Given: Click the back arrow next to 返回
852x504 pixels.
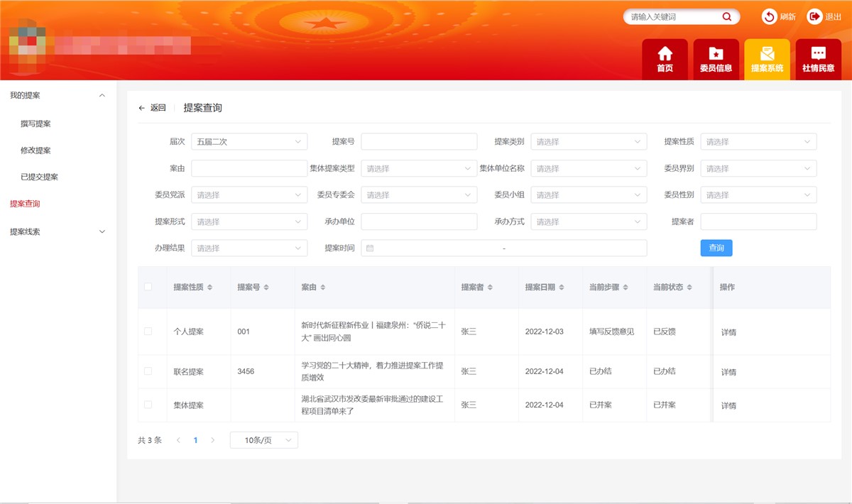Looking at the screenshot, I should (141, 108).
